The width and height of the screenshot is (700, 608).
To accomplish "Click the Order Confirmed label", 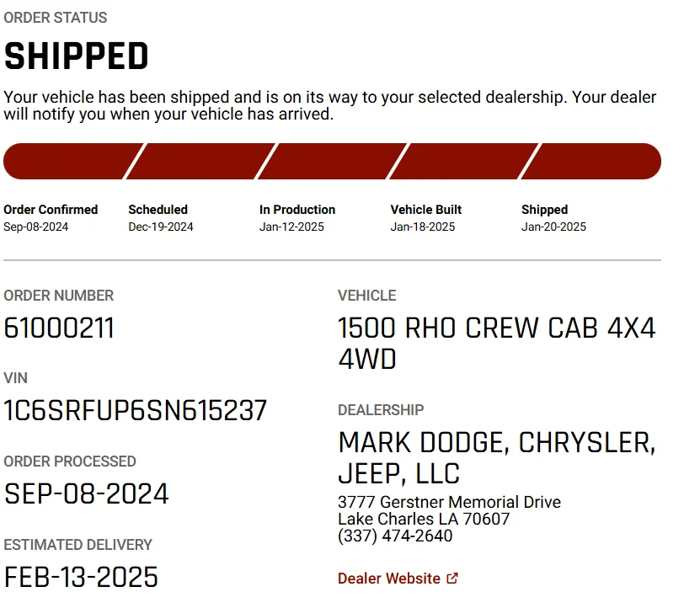I will 51,210.
